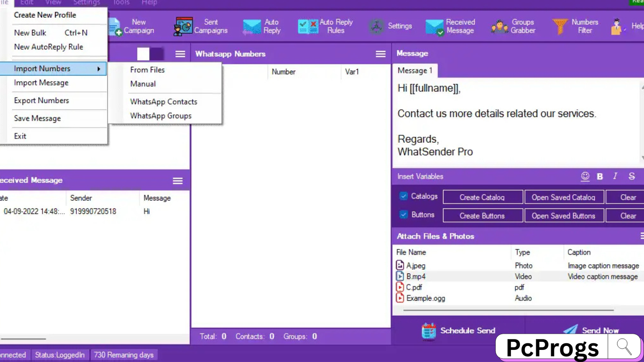Select Import Message menu entry
Image resolution: width=644 pixels, height=362 pixels.
click(x=41, y=82)
